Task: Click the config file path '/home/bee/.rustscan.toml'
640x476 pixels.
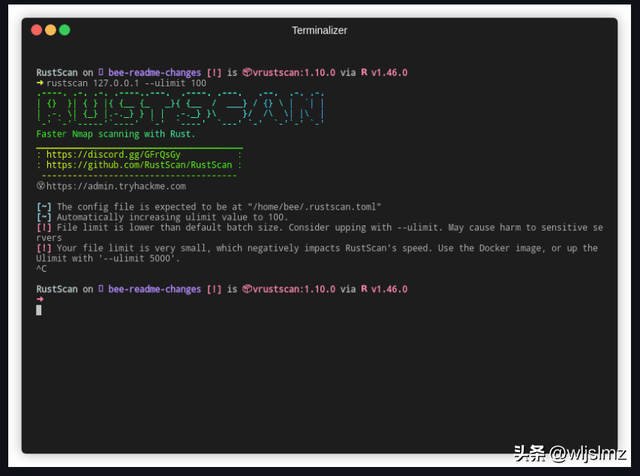Action: click(314, 207)
